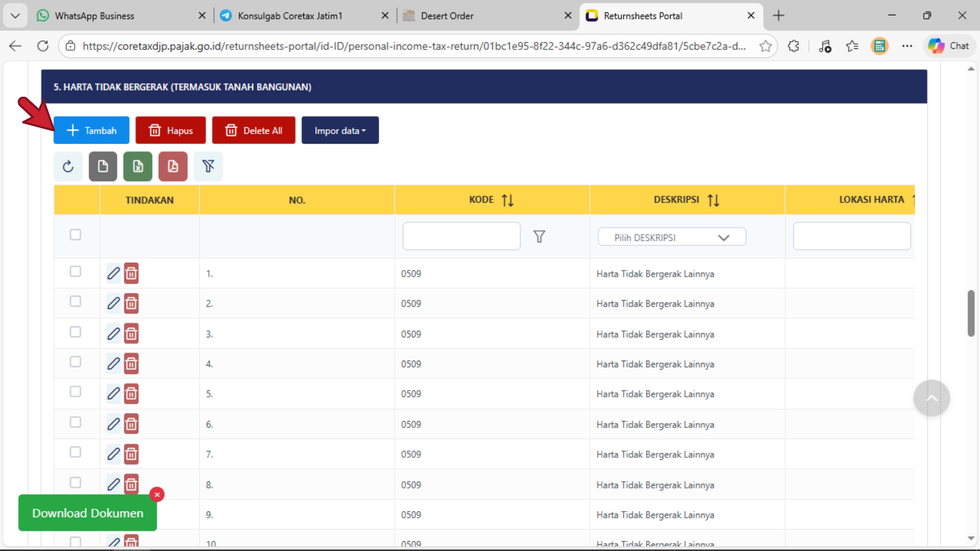Select checkbox for row 6
Image resolution: width=980 pixels, height=551 pixels.
[x=75, y=422]
